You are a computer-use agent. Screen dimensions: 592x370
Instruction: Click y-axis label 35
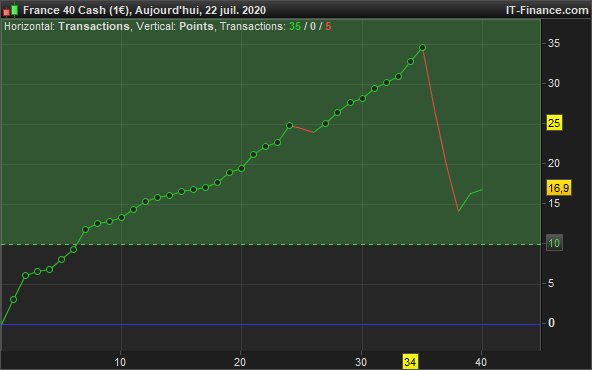click(554, 43)
